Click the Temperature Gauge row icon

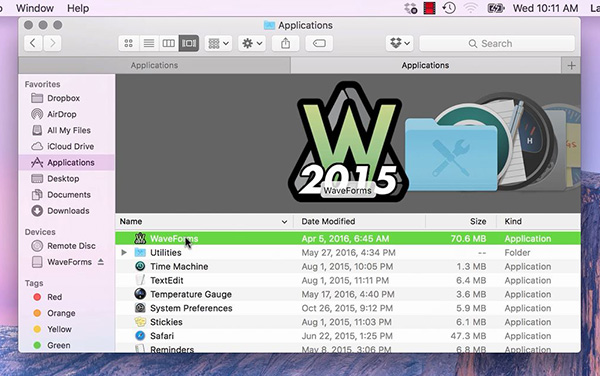click(140, 294)
